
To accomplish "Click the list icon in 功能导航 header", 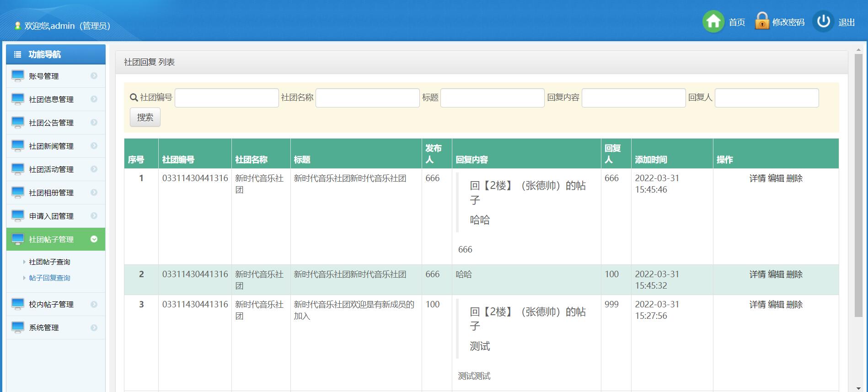I will 18,54.
